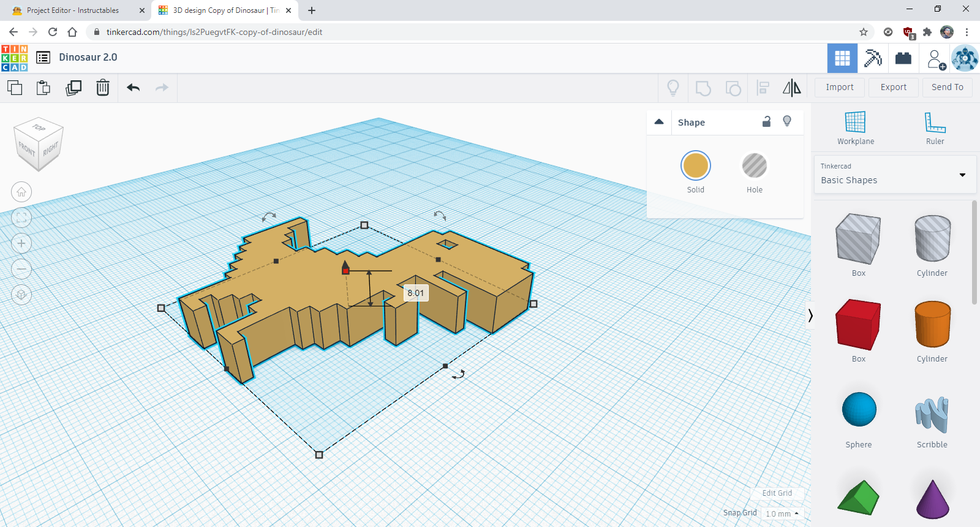The image size is (980, 527).
Task: Switch to orthographic view with the cube icon
Action: pos(21,295)
